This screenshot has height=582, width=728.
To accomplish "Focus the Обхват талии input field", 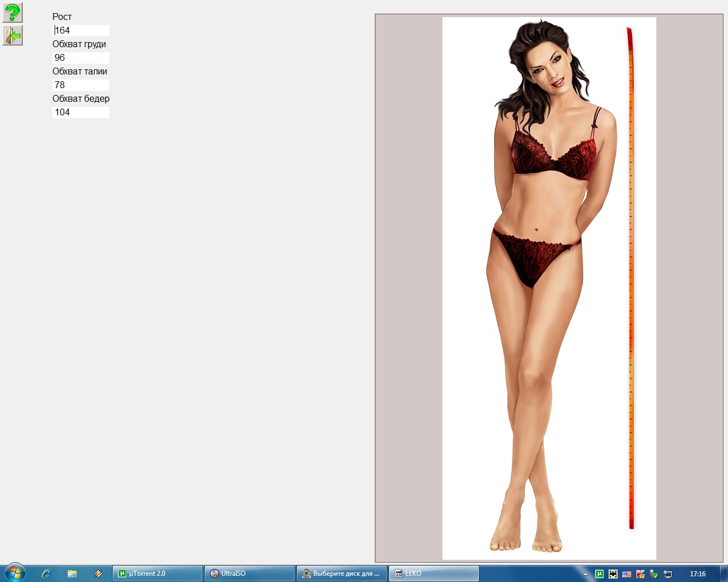I will [80, 85].
